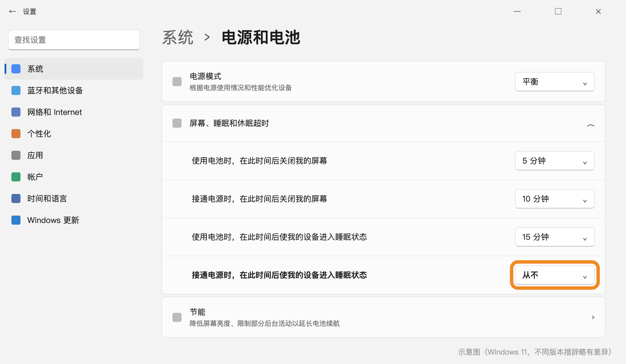Click the 节能 title text
626x364 pixels.
tap(197, 312)
